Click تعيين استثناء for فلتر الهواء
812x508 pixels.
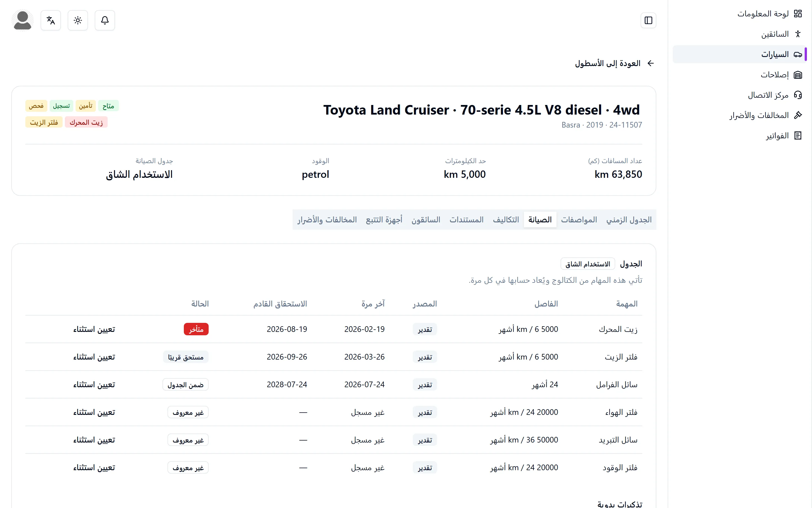coord(94,412)
